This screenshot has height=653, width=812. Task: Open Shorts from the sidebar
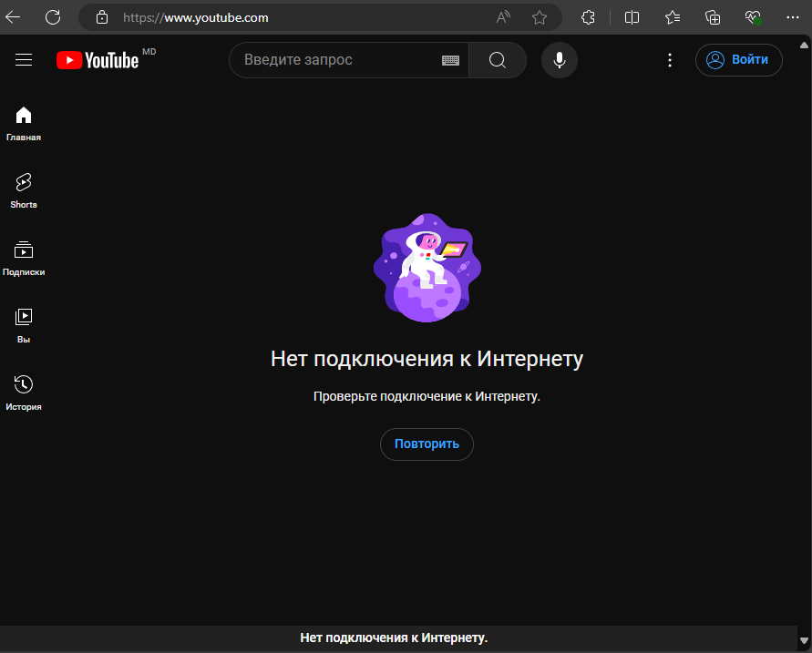[x=24, y=191]
